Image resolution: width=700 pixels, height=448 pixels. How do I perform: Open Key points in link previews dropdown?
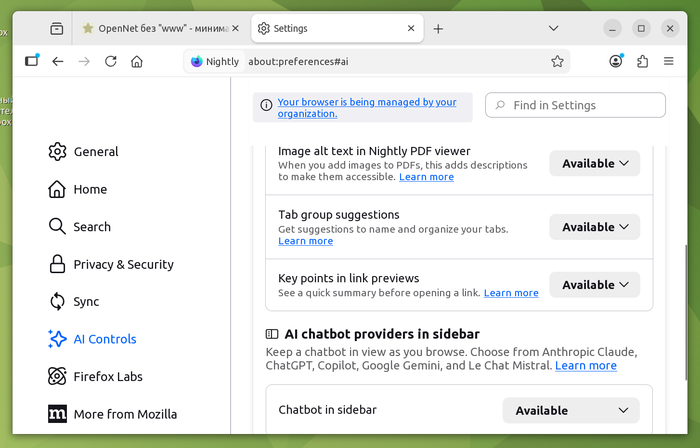click(x=594, y=285)
